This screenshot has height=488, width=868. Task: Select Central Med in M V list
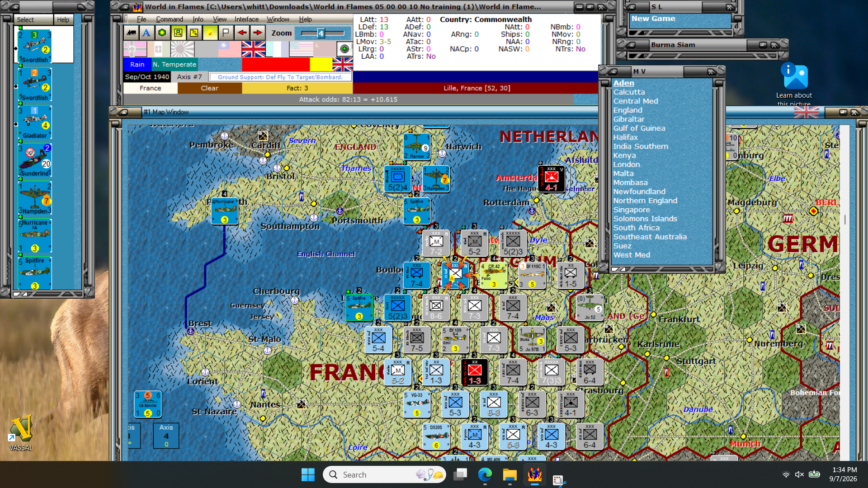[635, 101]
